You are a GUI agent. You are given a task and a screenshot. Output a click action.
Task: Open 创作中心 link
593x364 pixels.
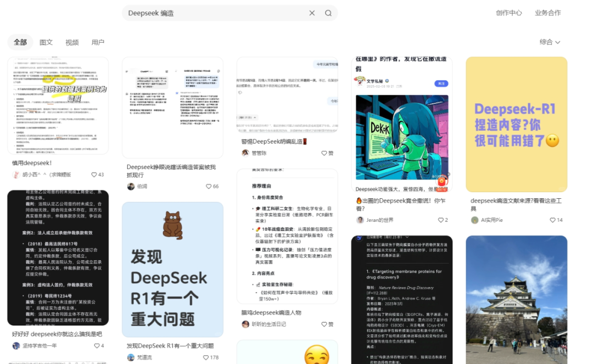coord(508,13)
